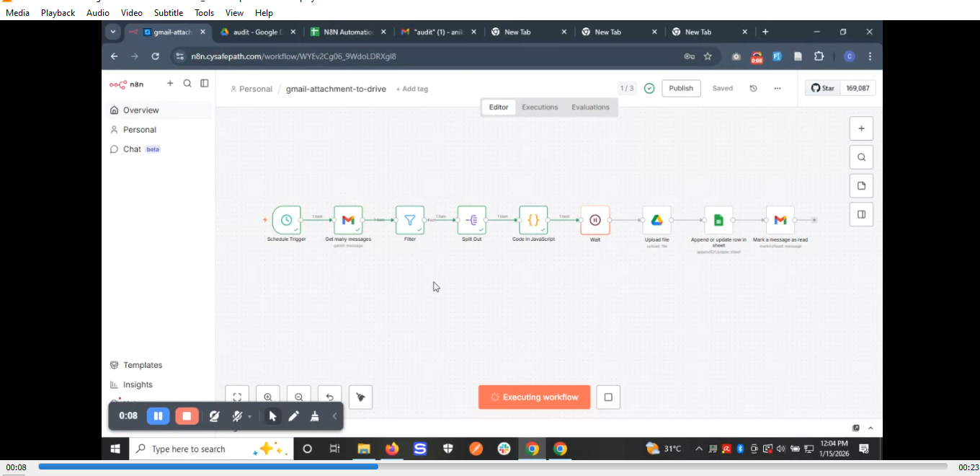The height and width of the screenshot is (476, 980).
Task: Open the Schedule Trigger node
Action: pos(286,220)
